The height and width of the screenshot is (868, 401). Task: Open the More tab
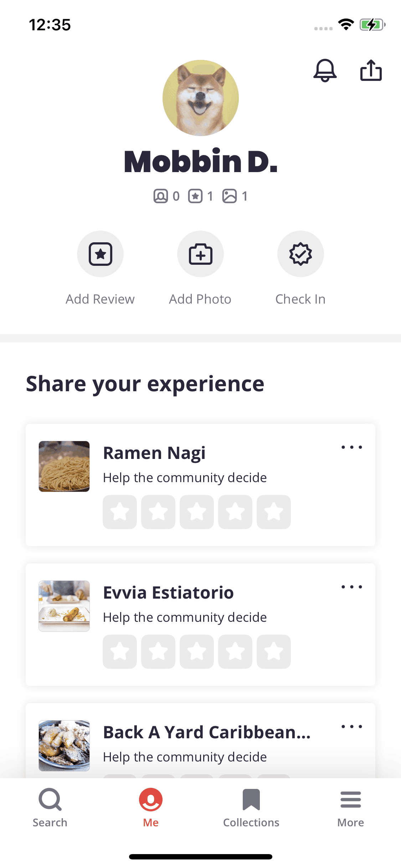tap(351, 807)
